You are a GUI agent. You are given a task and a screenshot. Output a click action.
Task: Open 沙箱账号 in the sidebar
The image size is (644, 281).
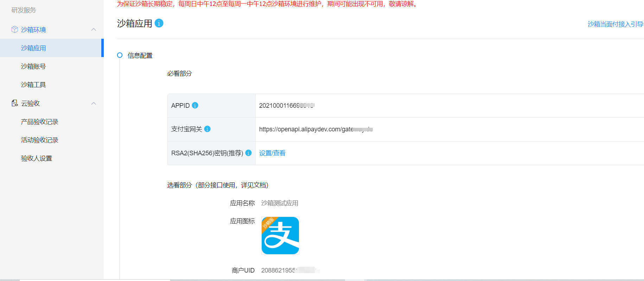coord(33,66)
